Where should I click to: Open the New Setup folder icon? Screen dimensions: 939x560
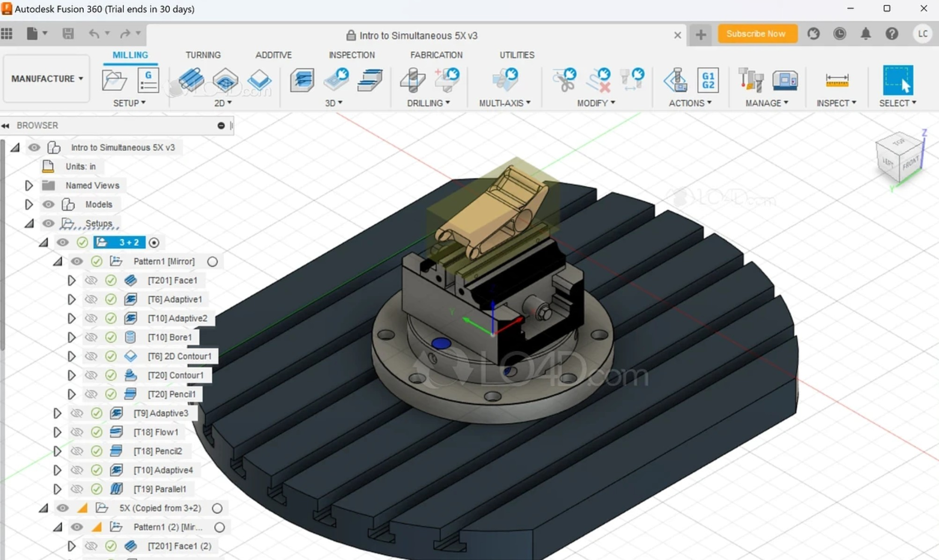click(114, 80)
